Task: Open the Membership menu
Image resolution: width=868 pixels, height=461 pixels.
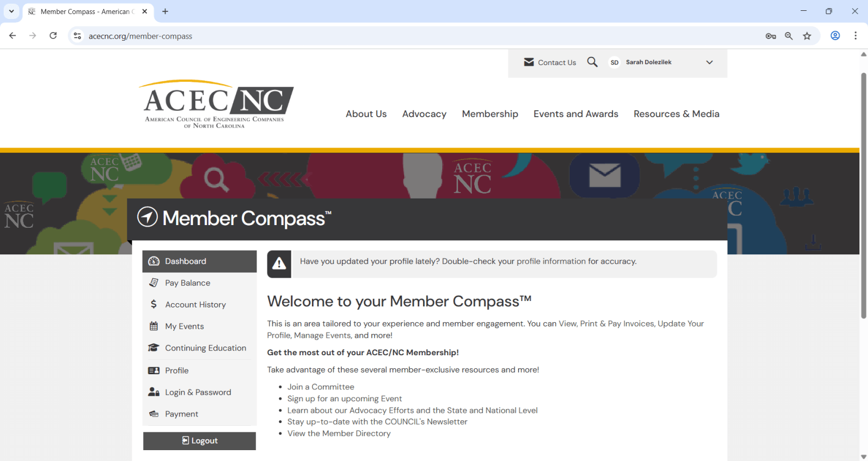Action: click(490, 114)
